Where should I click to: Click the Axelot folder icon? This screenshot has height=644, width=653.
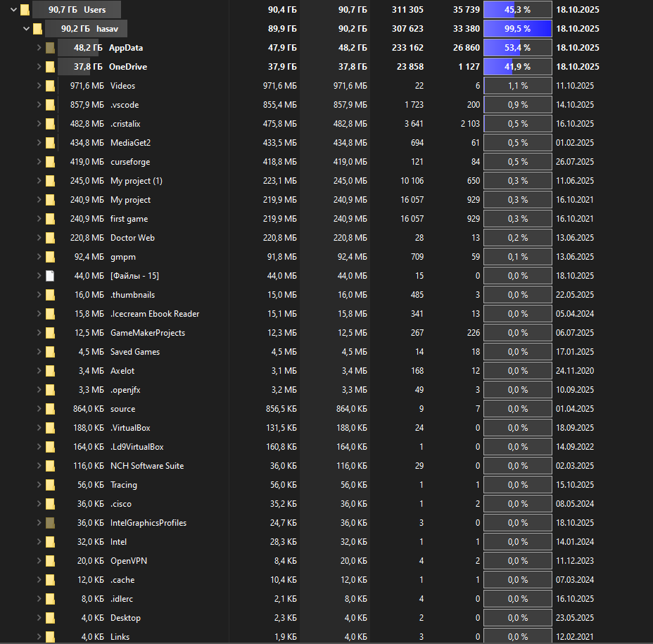50,371
